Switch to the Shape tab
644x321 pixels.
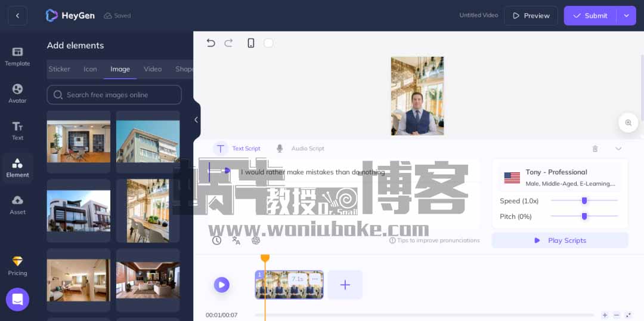pyautogui.click(x=184, y=69)
